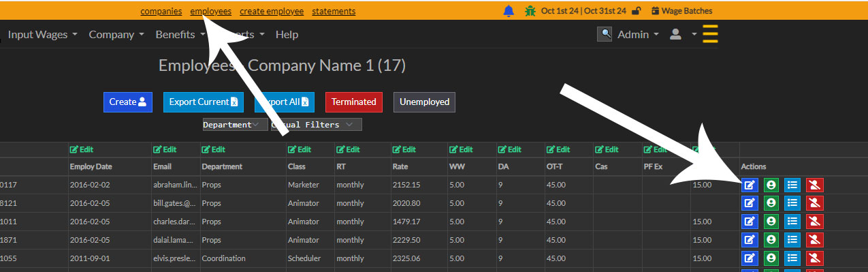868x272 pixels.
Task: Edit the bill.gates employee row
Action: tap(750, 203)
